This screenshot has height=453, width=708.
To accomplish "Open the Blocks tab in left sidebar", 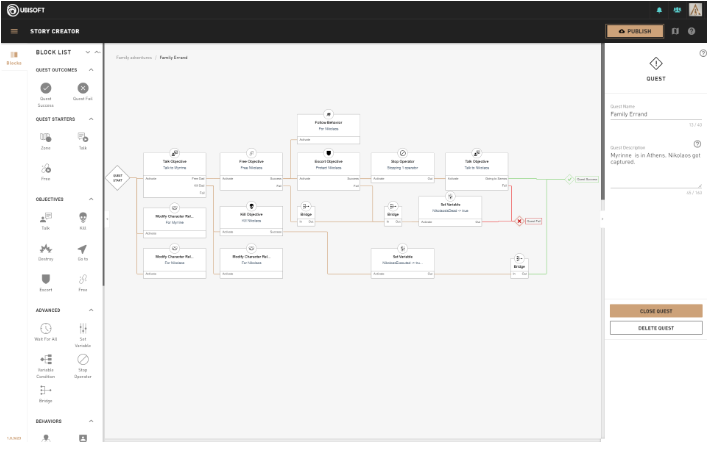I will click(x=14, y=58).
